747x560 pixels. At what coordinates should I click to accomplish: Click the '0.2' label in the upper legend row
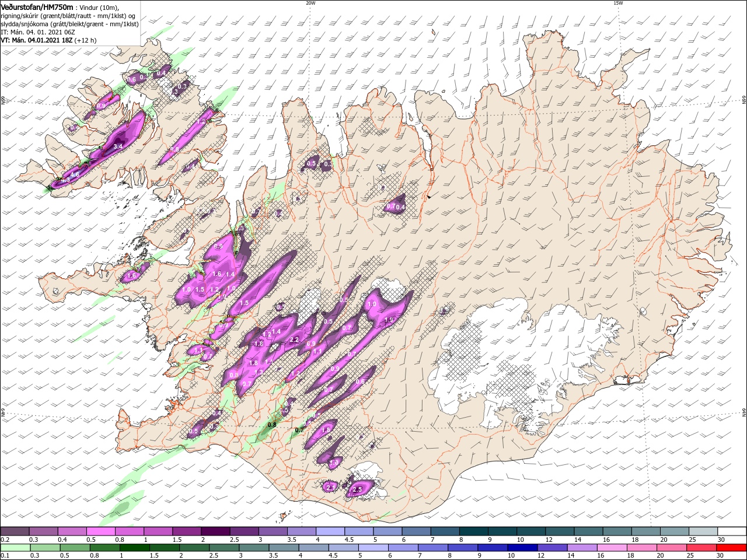(x=5, y=540)
